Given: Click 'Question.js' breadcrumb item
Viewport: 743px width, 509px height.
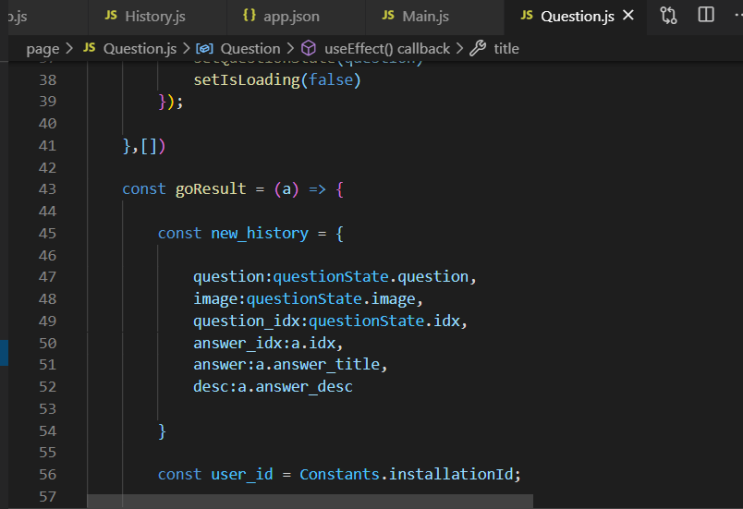Looking at the screenshot, I should pyautogui.click(x=140, y=49).
